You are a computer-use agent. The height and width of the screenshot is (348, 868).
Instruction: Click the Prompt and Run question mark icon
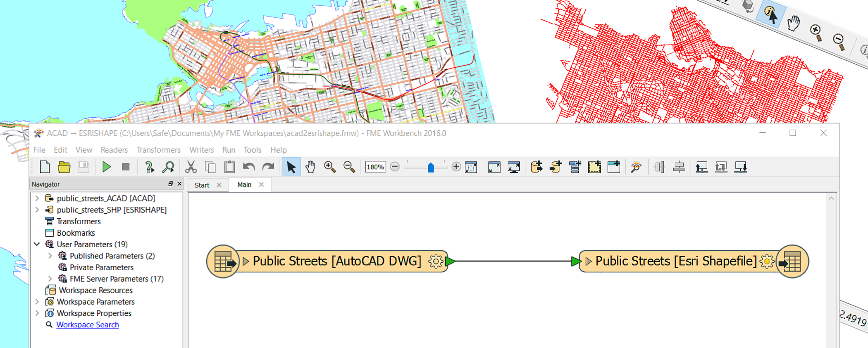click(x=149, y=167)
